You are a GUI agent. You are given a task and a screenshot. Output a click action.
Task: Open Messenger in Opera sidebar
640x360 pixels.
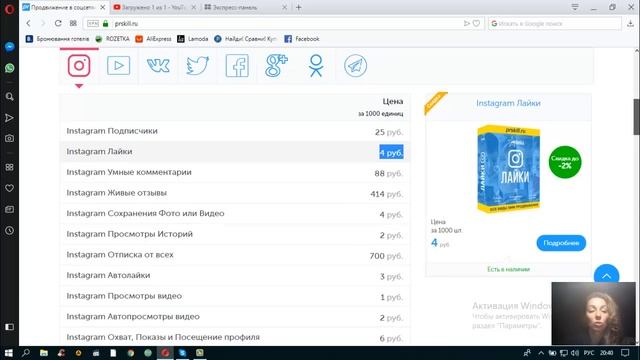coord(9,47)
